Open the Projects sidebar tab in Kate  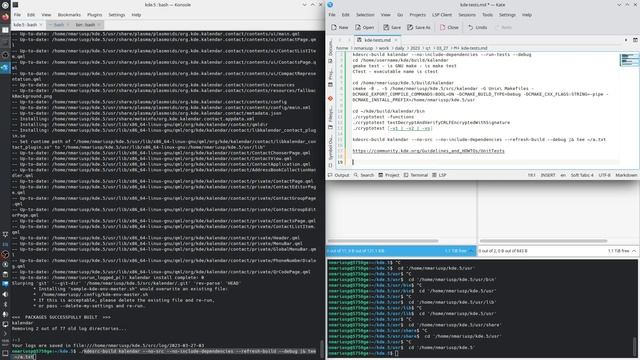tap(330, 77)
